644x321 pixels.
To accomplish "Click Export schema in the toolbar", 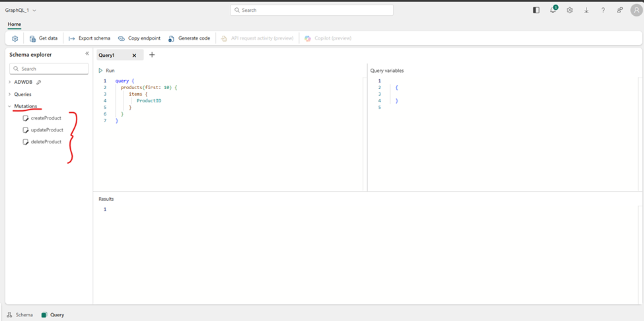I will 89,38.
